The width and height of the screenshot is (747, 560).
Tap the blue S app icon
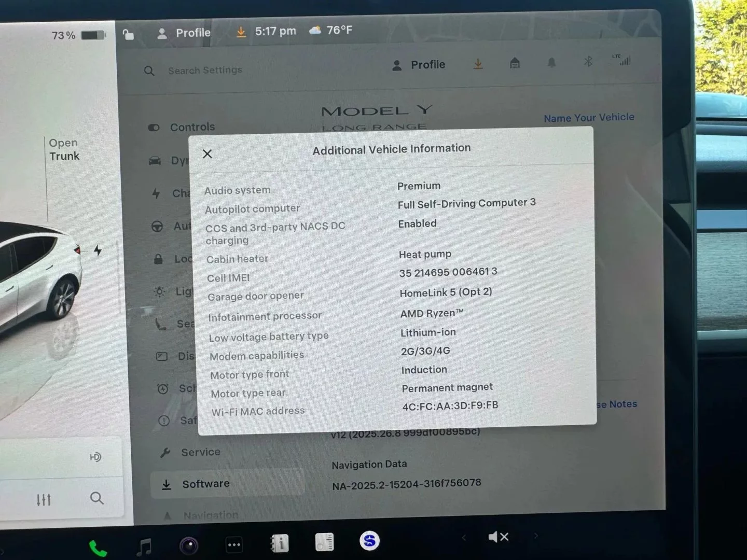pyautogui.click(x=369, y=541)
